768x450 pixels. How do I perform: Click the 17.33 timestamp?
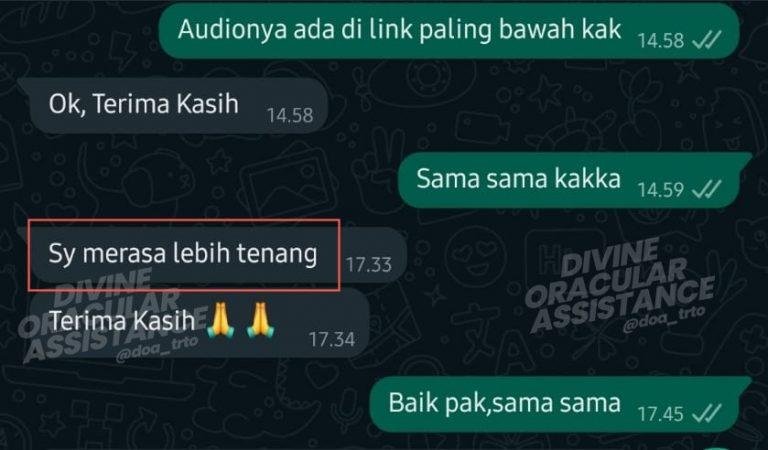point(369,265)
